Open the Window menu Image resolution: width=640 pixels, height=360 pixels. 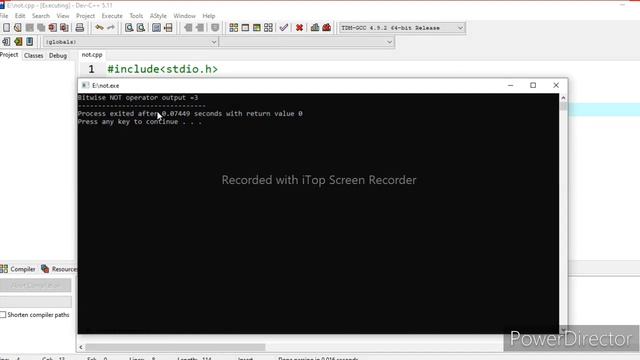coord(184,16)
